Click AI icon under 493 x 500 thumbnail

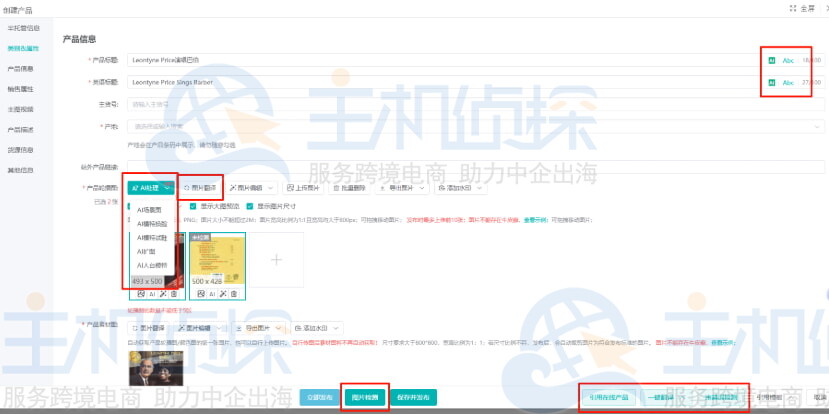(152, 294)
